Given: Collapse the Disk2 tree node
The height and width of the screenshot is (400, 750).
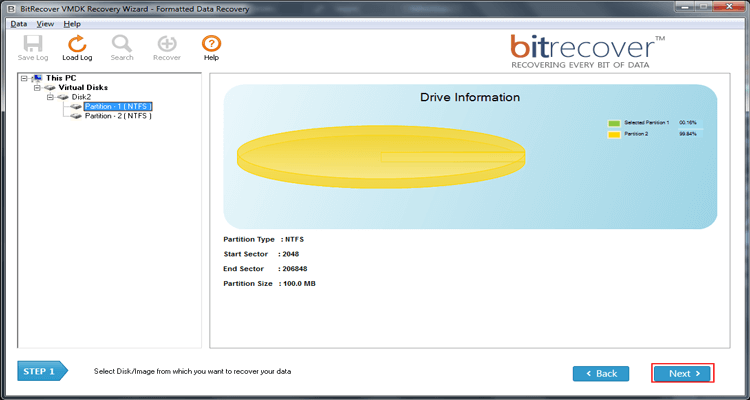Looking at the screenshot, I should (x=50, y=97).
